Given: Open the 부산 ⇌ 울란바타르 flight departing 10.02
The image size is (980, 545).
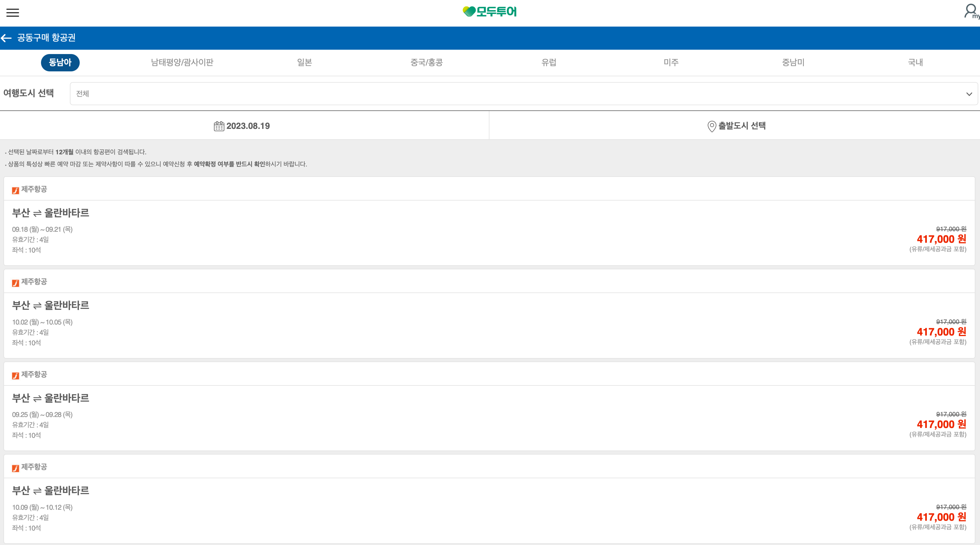Looking at the screenshot, I should [x=489, y=314].
